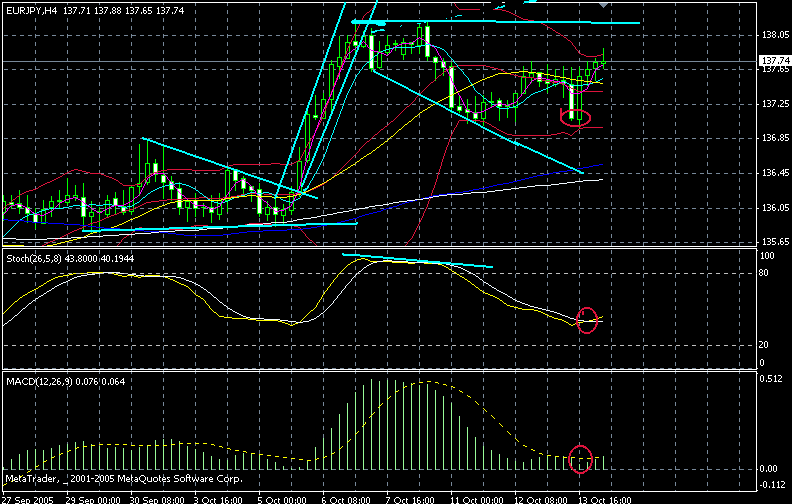Click the 136.45 price scale label
The width and height of the screenshot is (792, 504).
click(x=774, y=173)
